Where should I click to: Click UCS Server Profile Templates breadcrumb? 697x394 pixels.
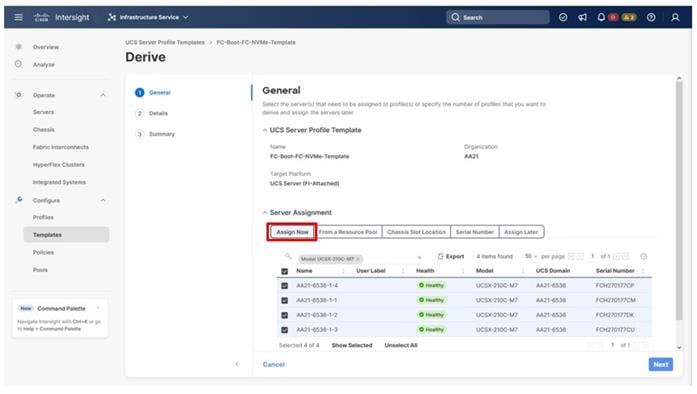[165, 42]
